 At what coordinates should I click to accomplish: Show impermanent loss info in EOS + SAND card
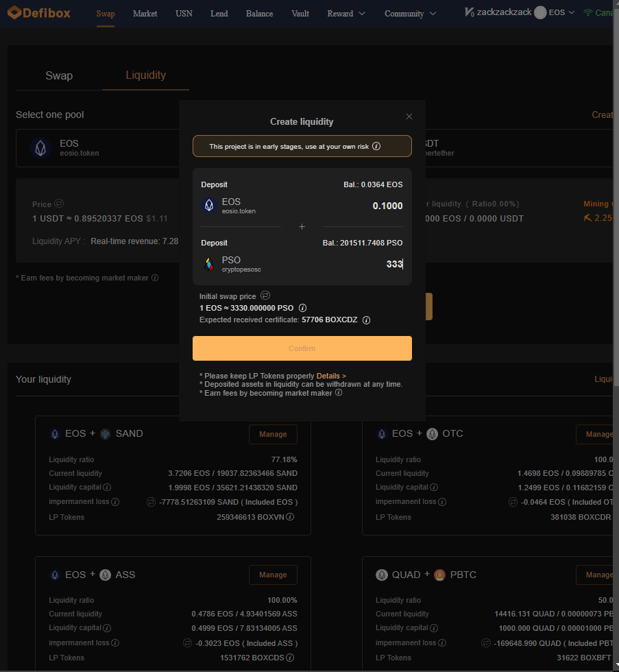115,502
